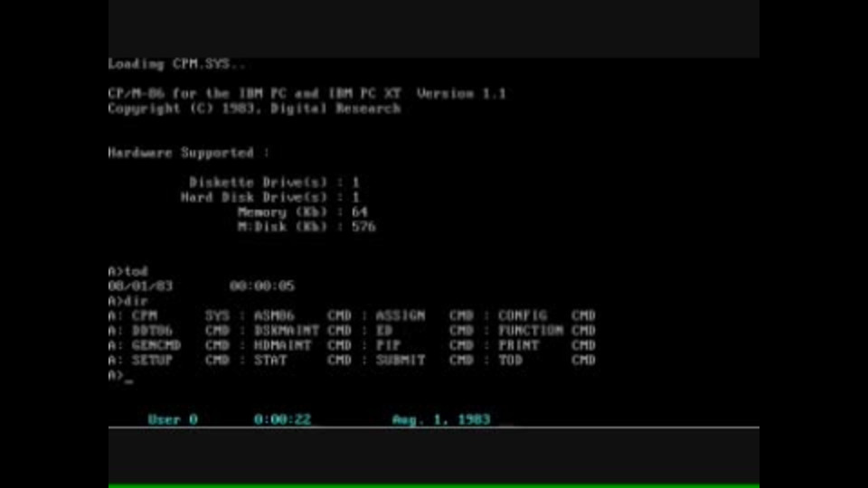Click the Copyright 1983 Digital Research line
Screen dimensions: 868x488
coord(254,108)
